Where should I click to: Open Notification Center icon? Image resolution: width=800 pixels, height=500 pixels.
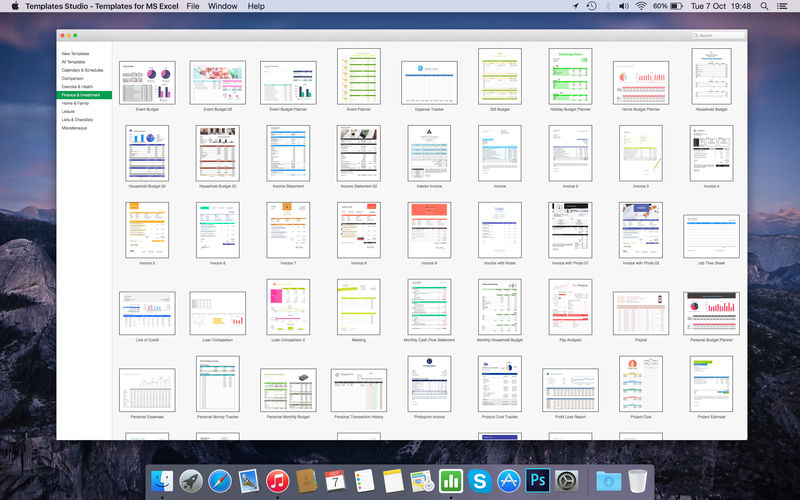782,6
